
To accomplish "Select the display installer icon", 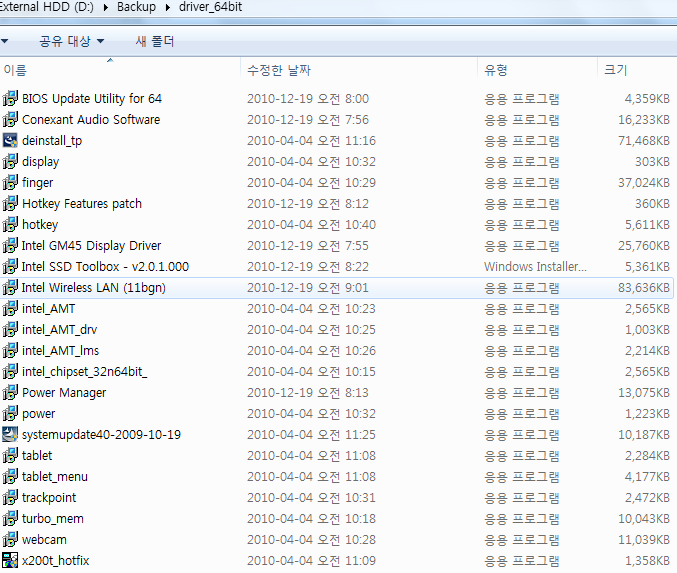I will coord(10,161).
